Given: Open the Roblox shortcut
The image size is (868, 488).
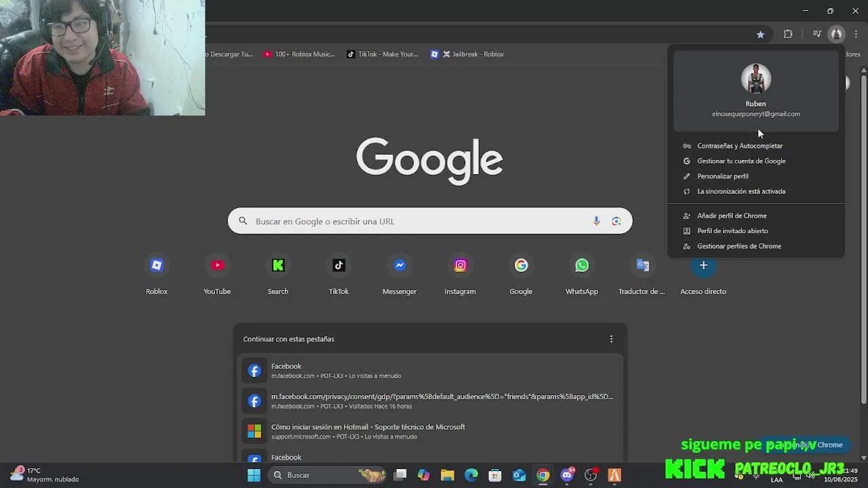Looking at the screenshot, I should [157, 274].
